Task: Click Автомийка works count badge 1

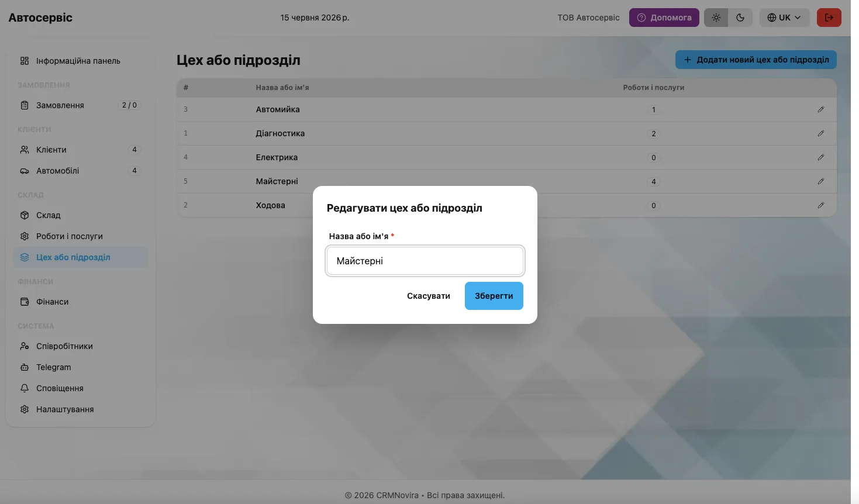Action: pos(654,110)
